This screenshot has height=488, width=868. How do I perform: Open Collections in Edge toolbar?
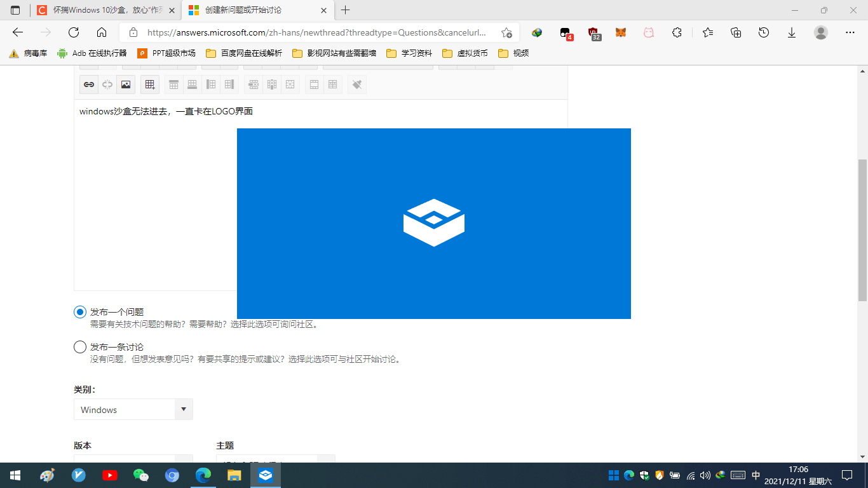736,32
